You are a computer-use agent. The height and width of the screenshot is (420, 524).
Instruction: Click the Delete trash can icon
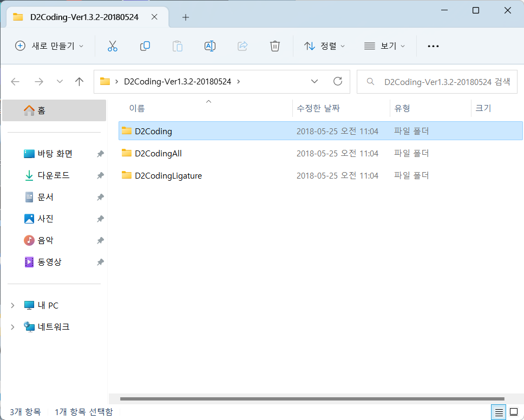click(274, 46)
